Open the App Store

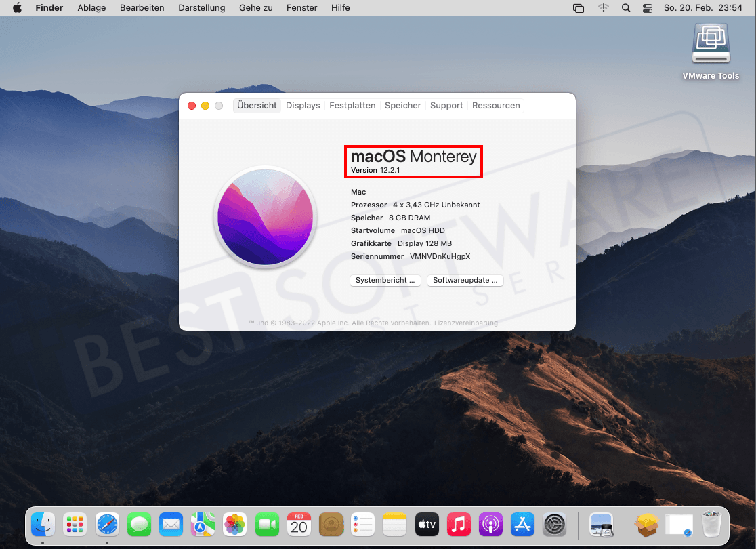click(x=522, y=524)
